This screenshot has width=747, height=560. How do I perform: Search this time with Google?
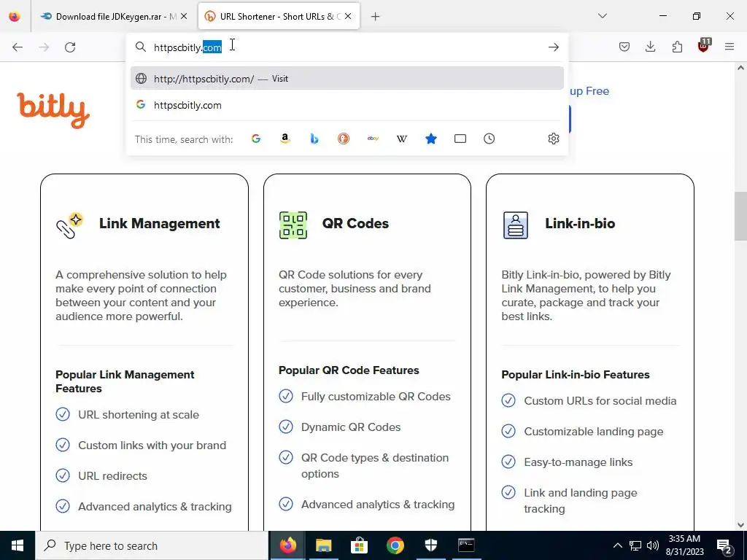[x=256, y=139]
